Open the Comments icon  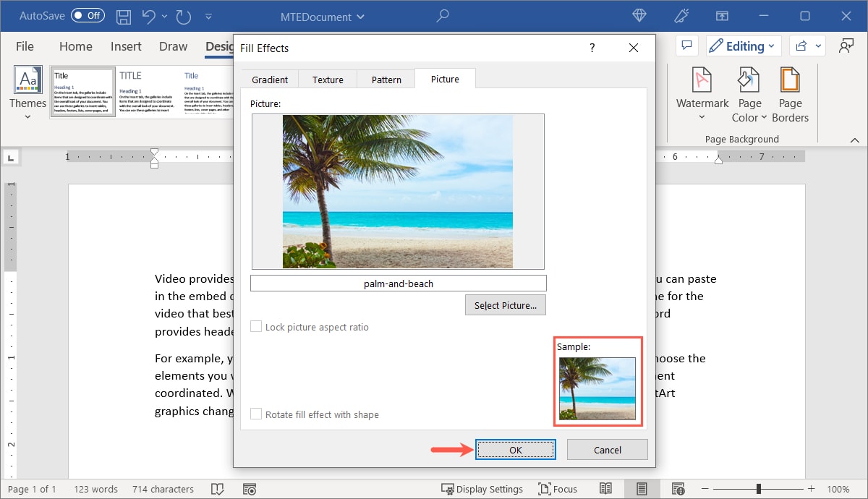coord(686,46)
